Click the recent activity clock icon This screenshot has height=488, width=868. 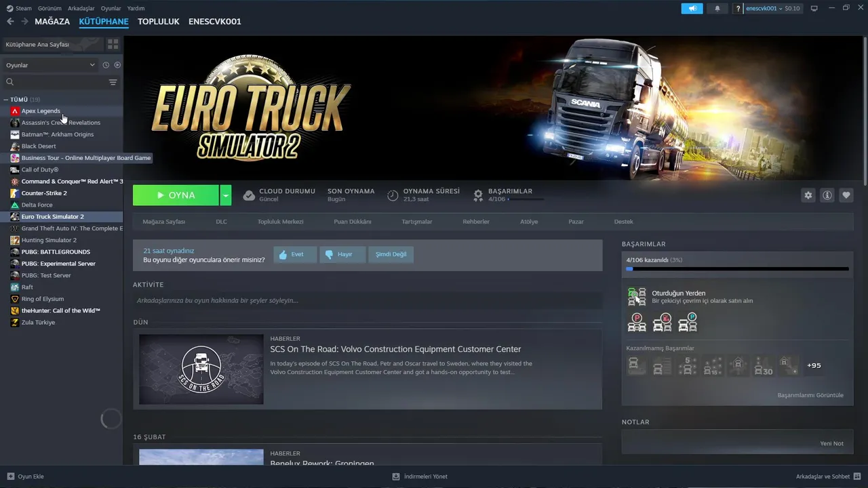[106, 65]
